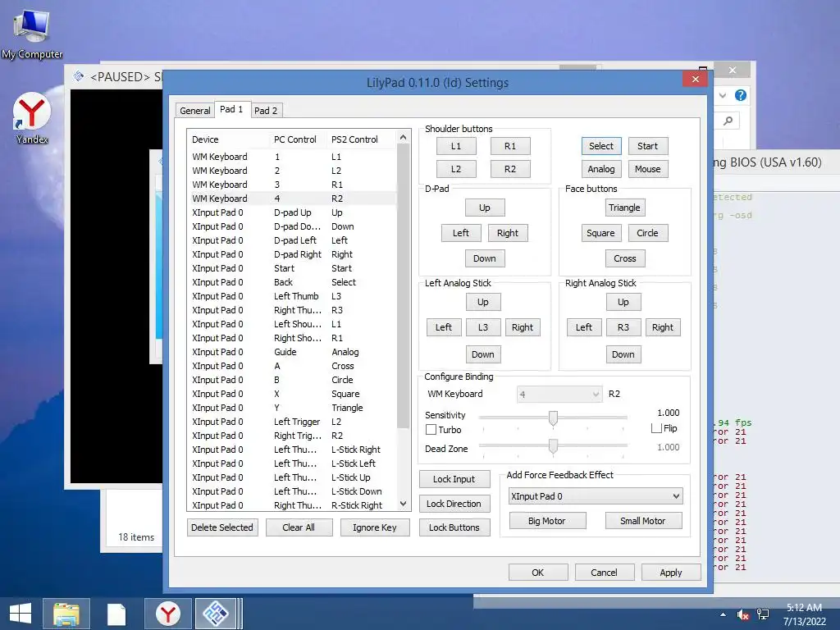Viewport: 840px width, 630px height.
Task: Click the Analog button
Action: click(601, 169)
